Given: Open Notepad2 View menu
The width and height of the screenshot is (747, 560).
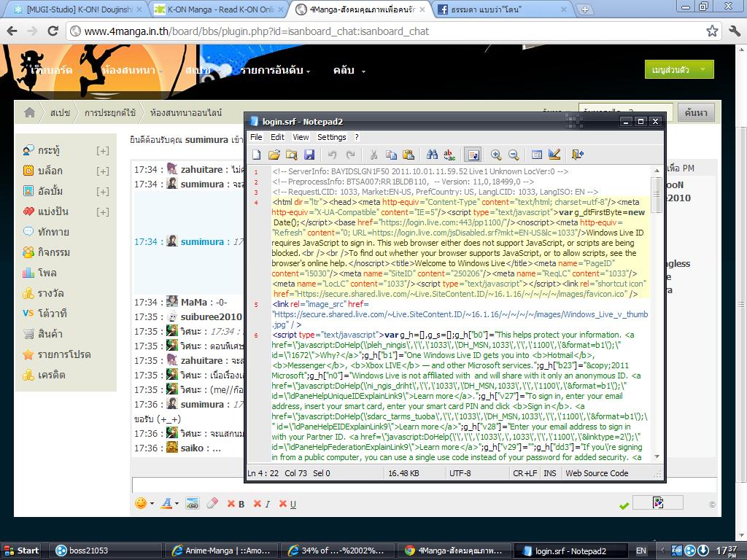Looking at the screenshot, I should [x=301, y=137].
